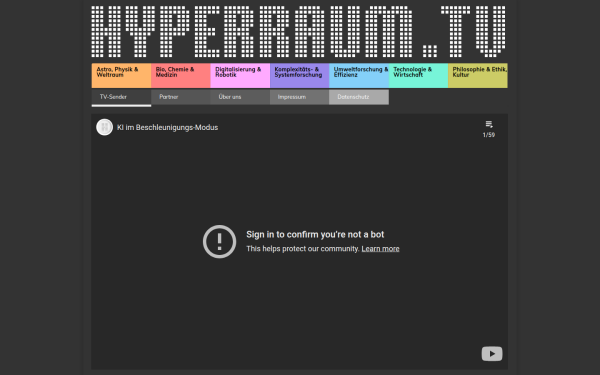The image size is (600, 375).
Task: Go to Komplexitäts- & Systemforschung category
Action: coord(299,75)
